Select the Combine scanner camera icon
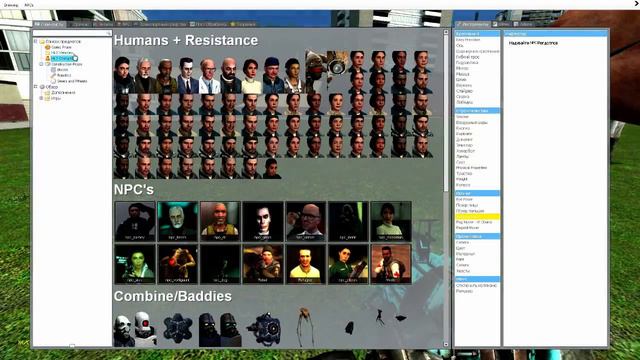Screen dimensions: 640x360 click(264, 329)
